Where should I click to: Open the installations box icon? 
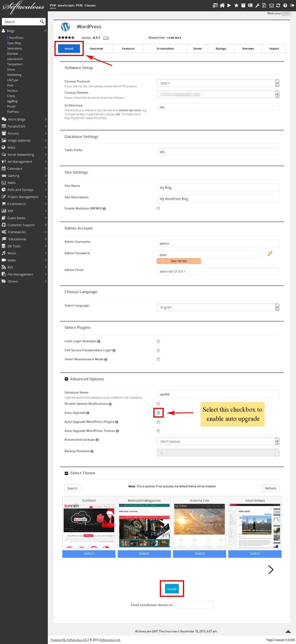(x=243, y=5)
